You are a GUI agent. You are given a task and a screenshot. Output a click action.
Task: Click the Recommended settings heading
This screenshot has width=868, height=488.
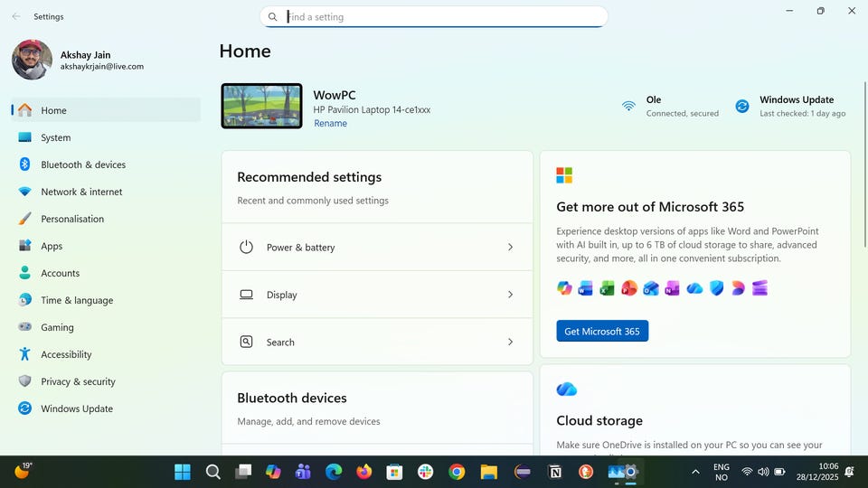click(x=309, y=177)
